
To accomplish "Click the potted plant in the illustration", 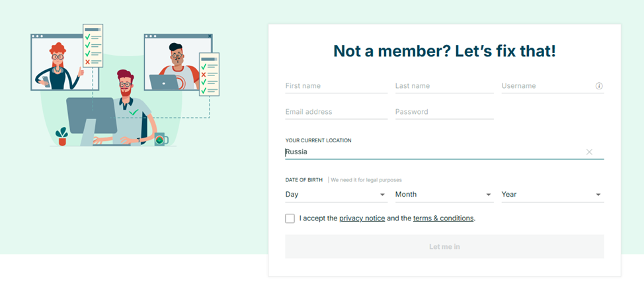I will pos(61,136).
